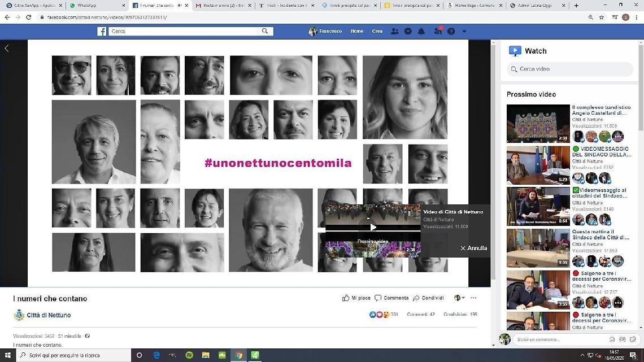Screen dimensions: 644x362
Task: Click the back arrow left of video
Action: point(7,49)
